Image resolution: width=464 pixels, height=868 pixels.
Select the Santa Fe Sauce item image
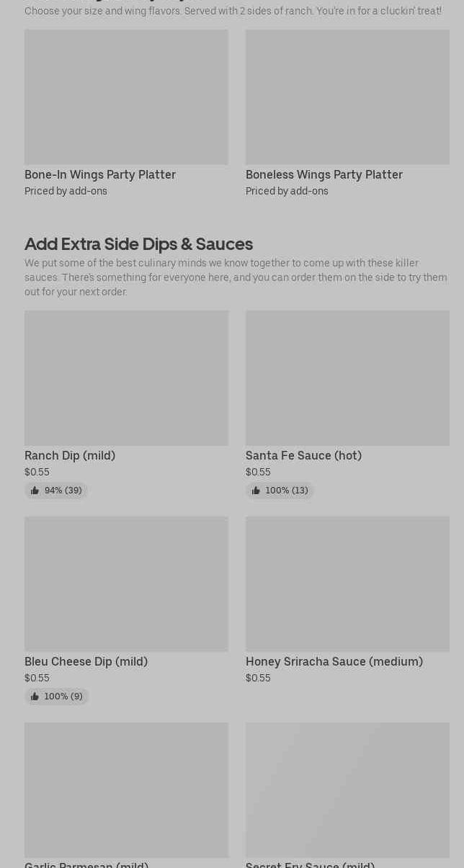pos(347,377)
